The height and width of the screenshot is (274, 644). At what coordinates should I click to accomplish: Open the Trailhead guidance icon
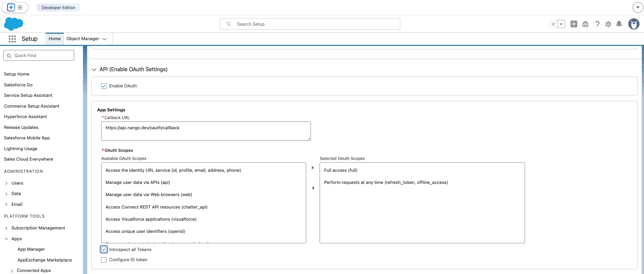click(x=585, y=24)
